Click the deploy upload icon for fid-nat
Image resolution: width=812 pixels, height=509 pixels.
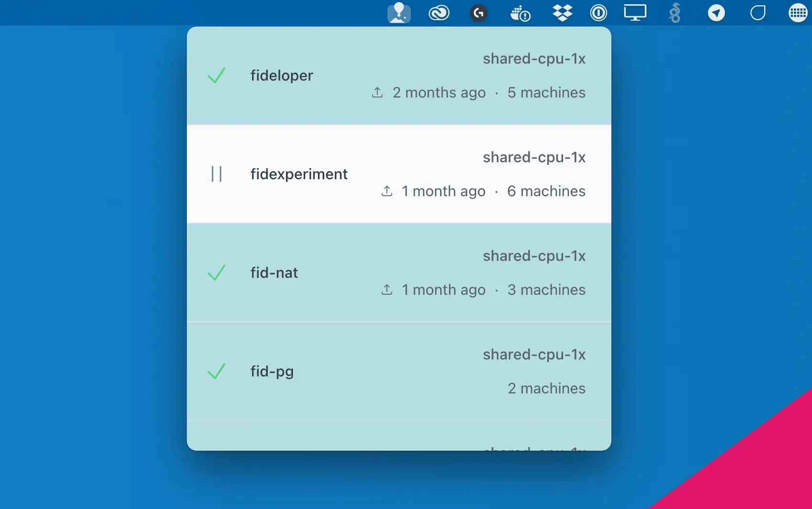pos(387,289)
